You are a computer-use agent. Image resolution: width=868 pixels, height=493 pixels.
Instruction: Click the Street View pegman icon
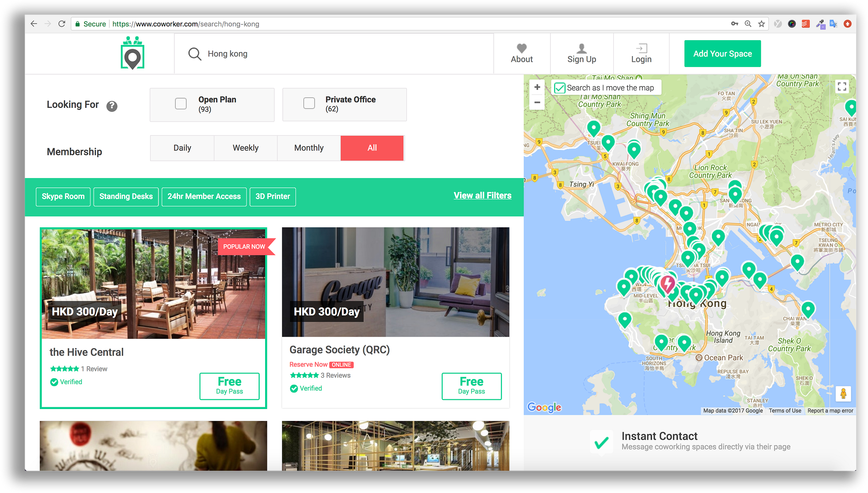pos(843,393)
